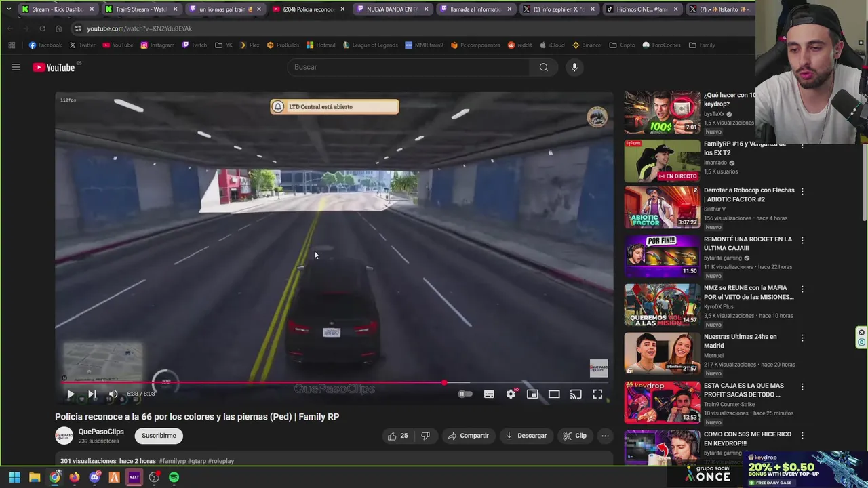
Task: Subscribe with the Suscribirme button
Action: 159,436
